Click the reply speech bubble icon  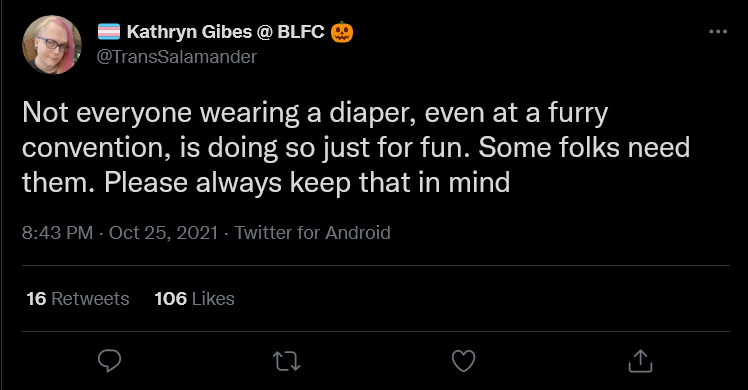109,361
